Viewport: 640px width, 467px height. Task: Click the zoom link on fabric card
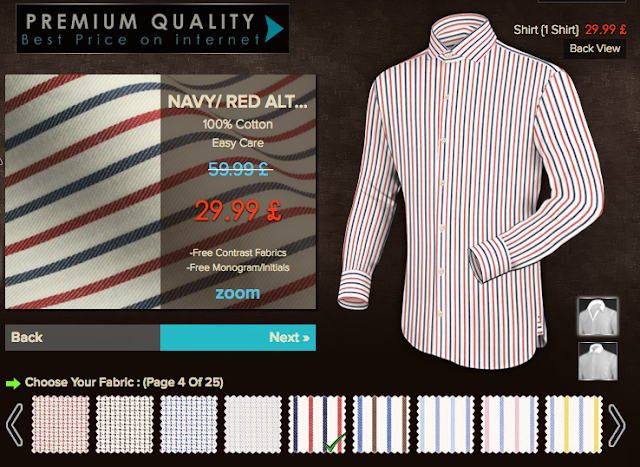click(x=238, y=293)
